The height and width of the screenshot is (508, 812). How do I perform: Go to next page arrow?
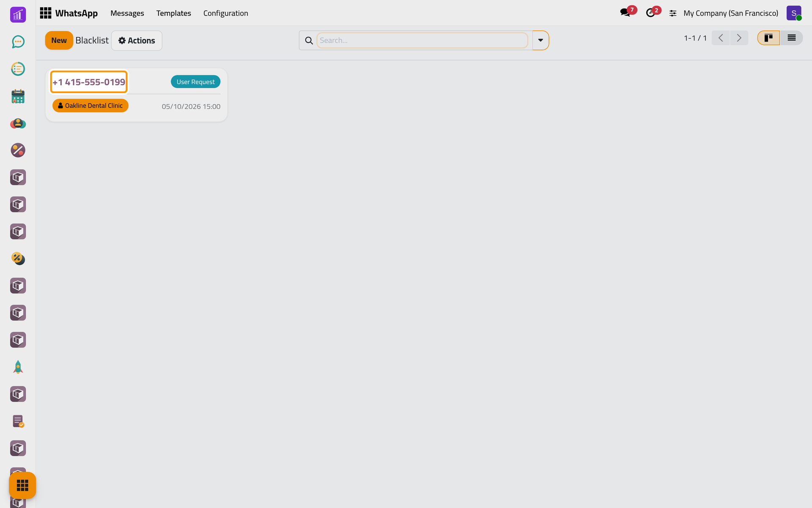click(x=739, y=38)
